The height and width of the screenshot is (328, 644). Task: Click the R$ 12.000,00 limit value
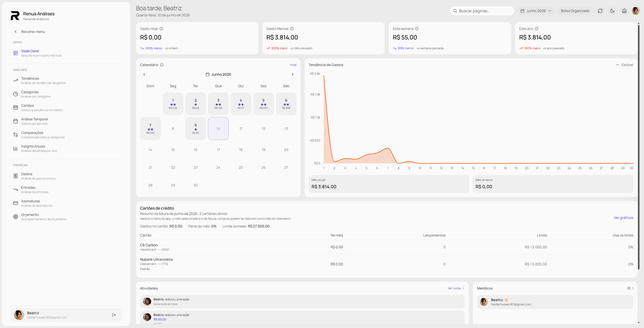pyautogui.click(x=536, y=247)
